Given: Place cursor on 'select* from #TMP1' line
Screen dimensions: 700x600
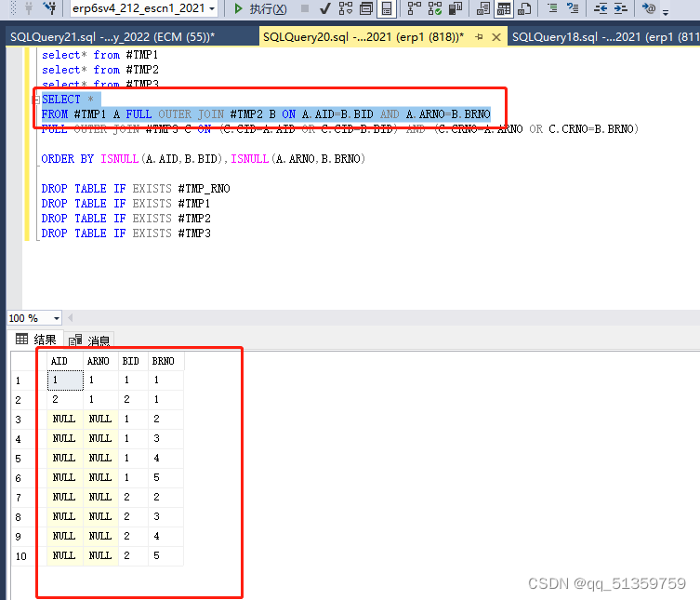Looking at the screenshot, I should 100,55.
